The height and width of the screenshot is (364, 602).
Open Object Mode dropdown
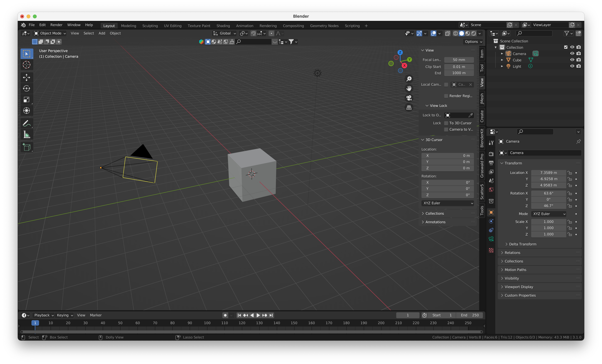(50, 33)
